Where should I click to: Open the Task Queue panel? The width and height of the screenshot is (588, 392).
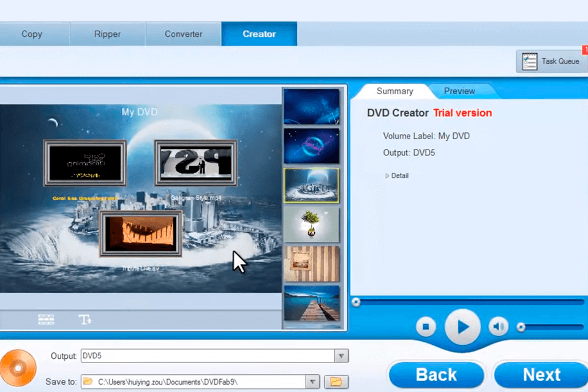[551, 61]
